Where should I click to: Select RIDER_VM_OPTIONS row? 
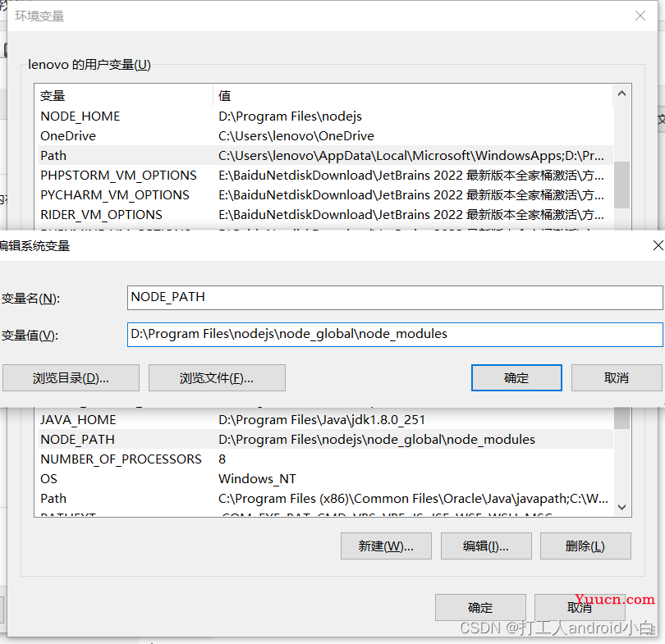pos(326,215)
